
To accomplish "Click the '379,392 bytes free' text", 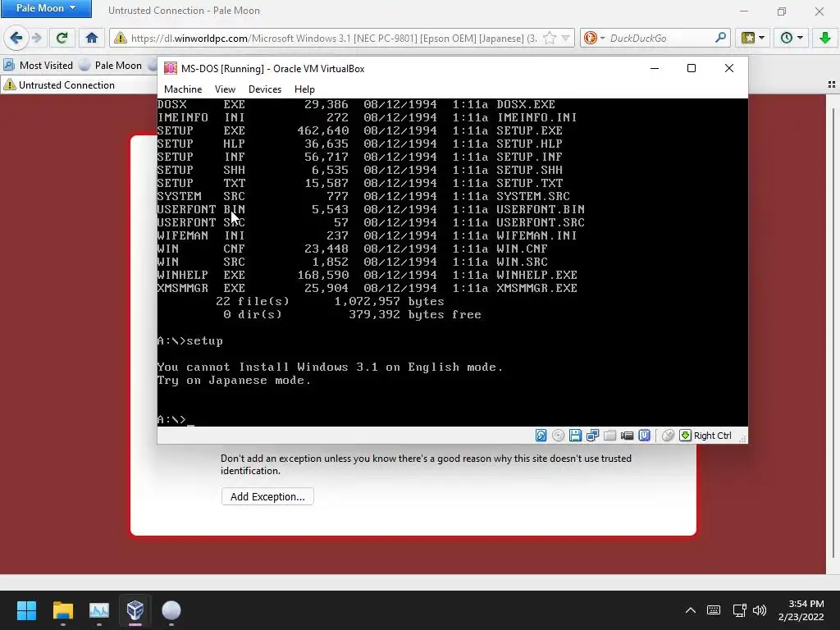I will 414,314.
